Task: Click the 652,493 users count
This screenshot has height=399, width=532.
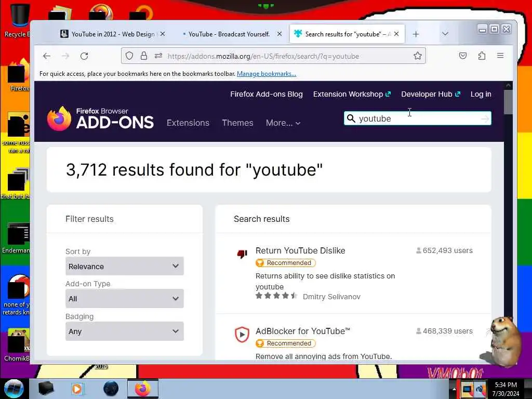Action: tap(444, 251)
